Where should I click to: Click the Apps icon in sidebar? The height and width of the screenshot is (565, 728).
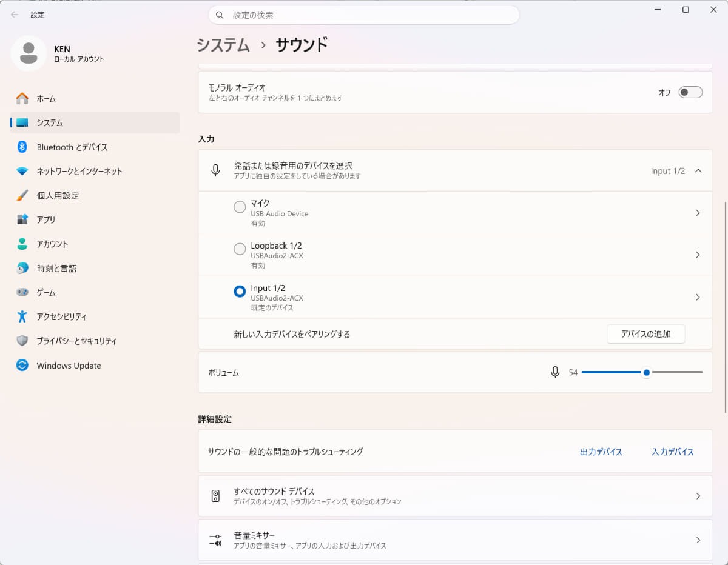coord(22,219)
